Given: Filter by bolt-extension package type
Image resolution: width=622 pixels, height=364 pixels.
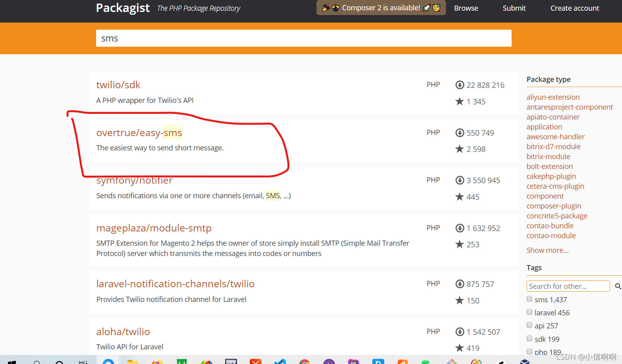Looking at the screenshot, I should click(x=550, y=167).
